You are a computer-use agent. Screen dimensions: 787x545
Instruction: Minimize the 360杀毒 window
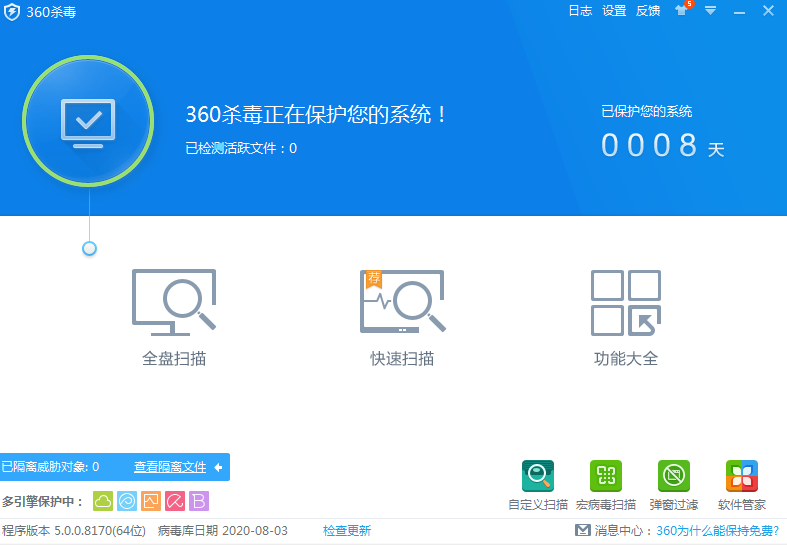click(x=739, y=12)
